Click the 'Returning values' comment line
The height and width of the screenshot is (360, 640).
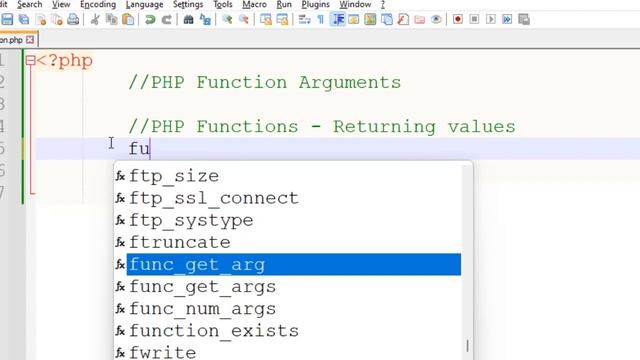tap(424, 127)
